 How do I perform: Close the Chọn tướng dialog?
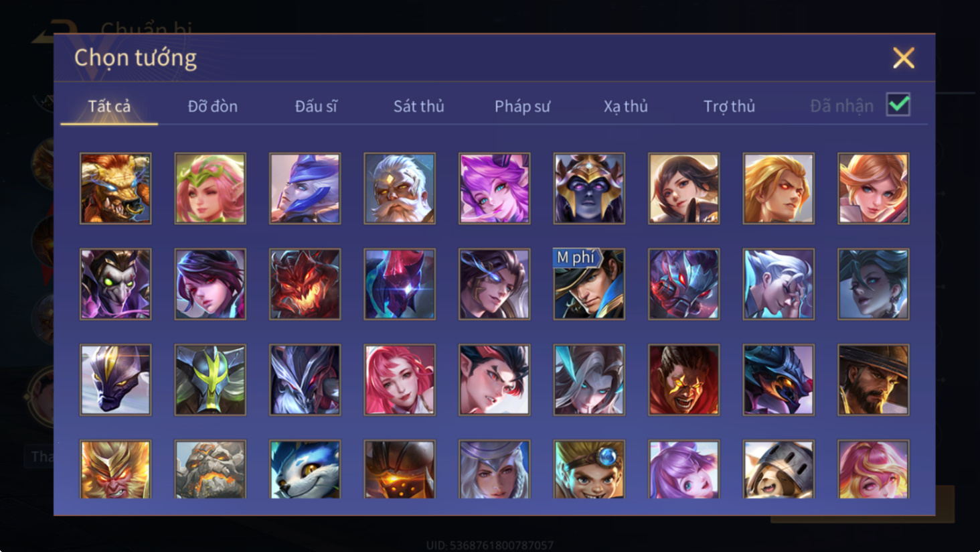point(904,58)
